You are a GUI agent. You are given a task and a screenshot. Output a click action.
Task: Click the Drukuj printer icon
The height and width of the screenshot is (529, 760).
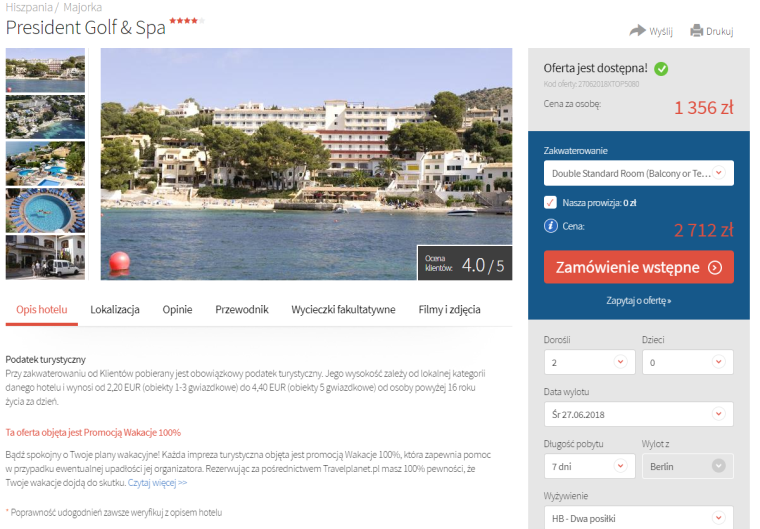(697, 31)
